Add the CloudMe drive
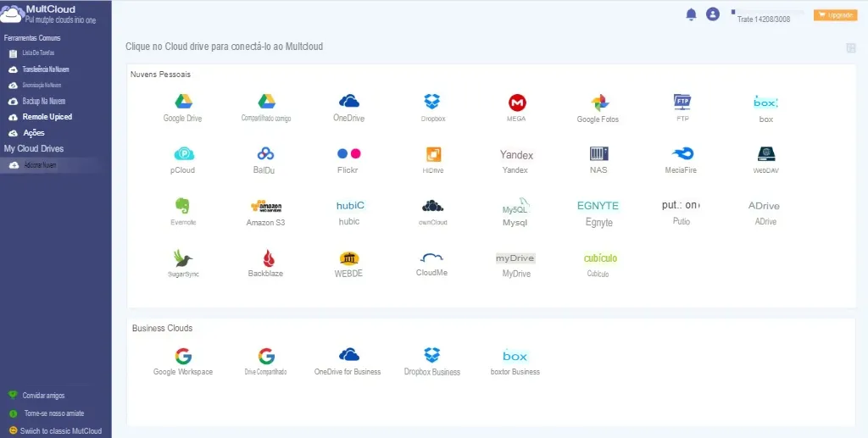Image resolution: width=868 pixels, height=438 pixels. [x=431, y=258]
